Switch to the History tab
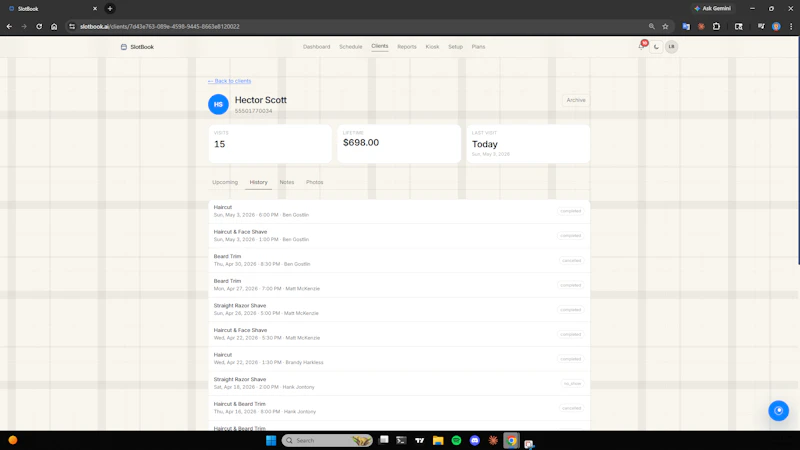 pos(258,182)
